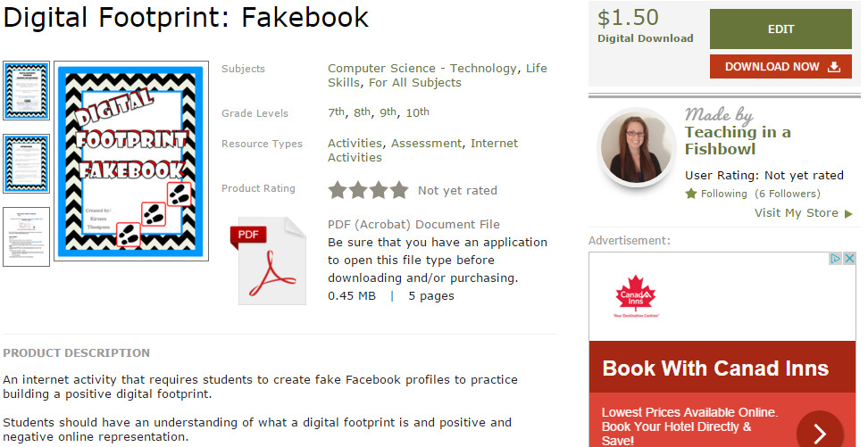Image resolution: width=868 pixels, height=447 pixels.
Task: Open the 9th grade level link
Action: pos(388,112)
